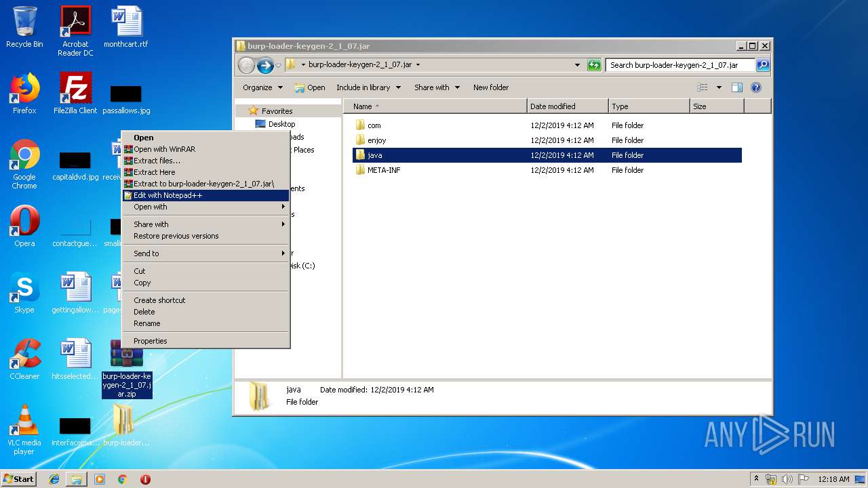Launch VLC media player shortcut
868x488 pixels.
coord(24,430)
